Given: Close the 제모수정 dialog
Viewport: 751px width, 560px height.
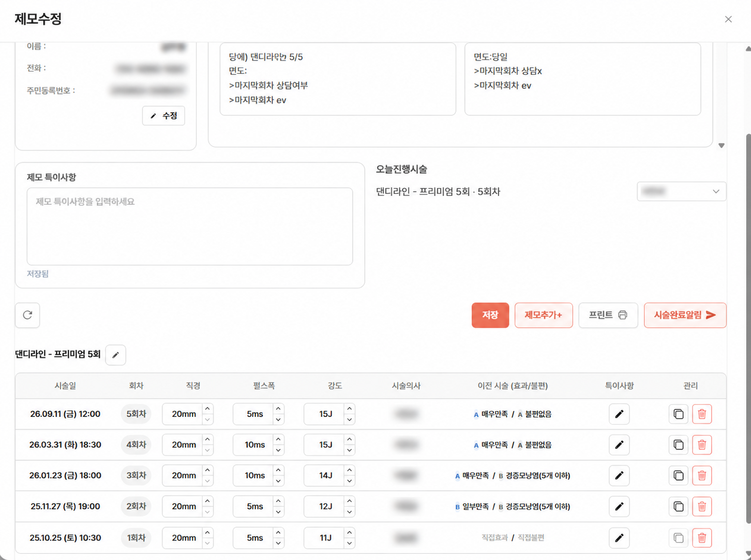Looking at the screenshot, I should (728, 19).
